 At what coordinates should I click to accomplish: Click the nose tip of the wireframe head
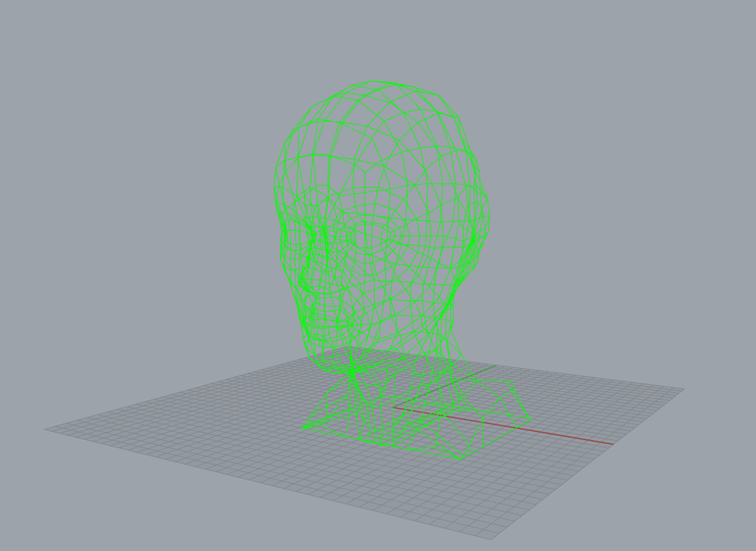(x=302, y=280)
